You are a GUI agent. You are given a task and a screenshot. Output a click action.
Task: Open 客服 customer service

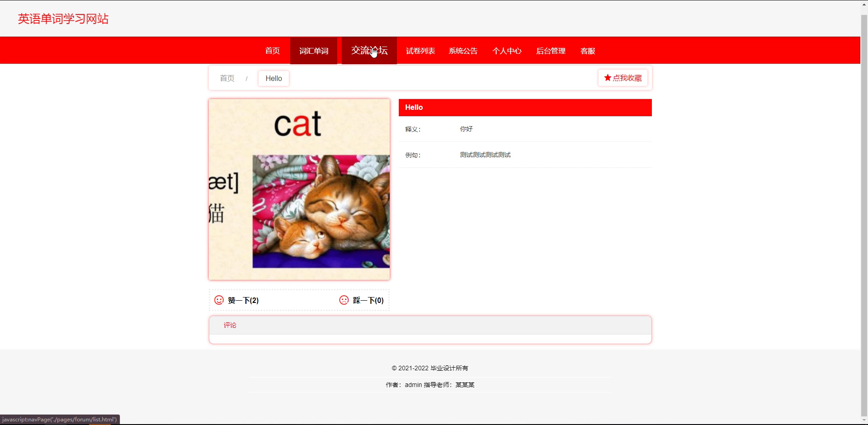[x=588, y=51]
